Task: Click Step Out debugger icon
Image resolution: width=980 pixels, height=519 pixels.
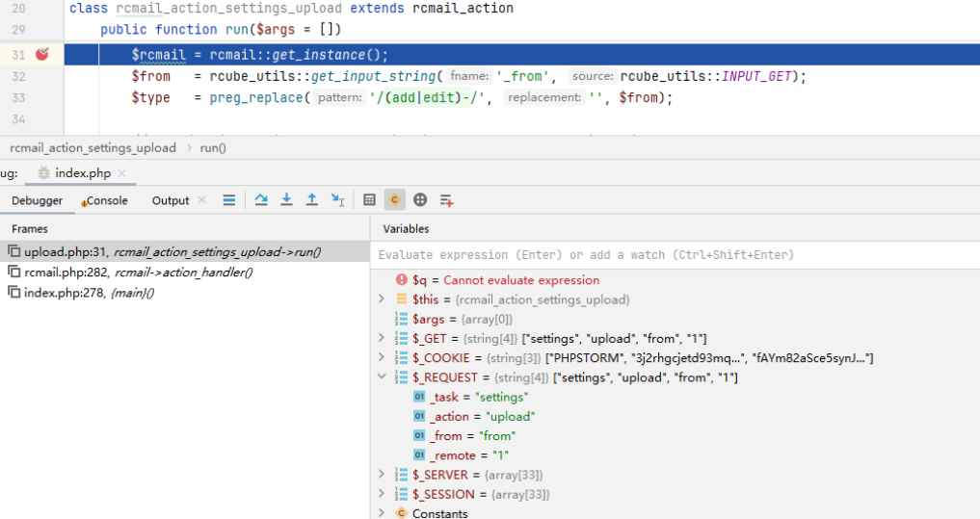Action: pyautogui.click(x=312, y=200)
